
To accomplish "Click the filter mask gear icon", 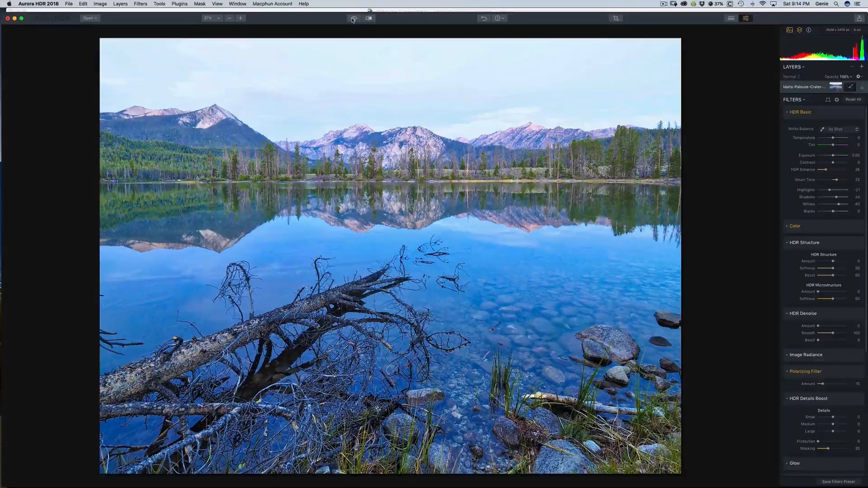I will click(x=837, y=99).
